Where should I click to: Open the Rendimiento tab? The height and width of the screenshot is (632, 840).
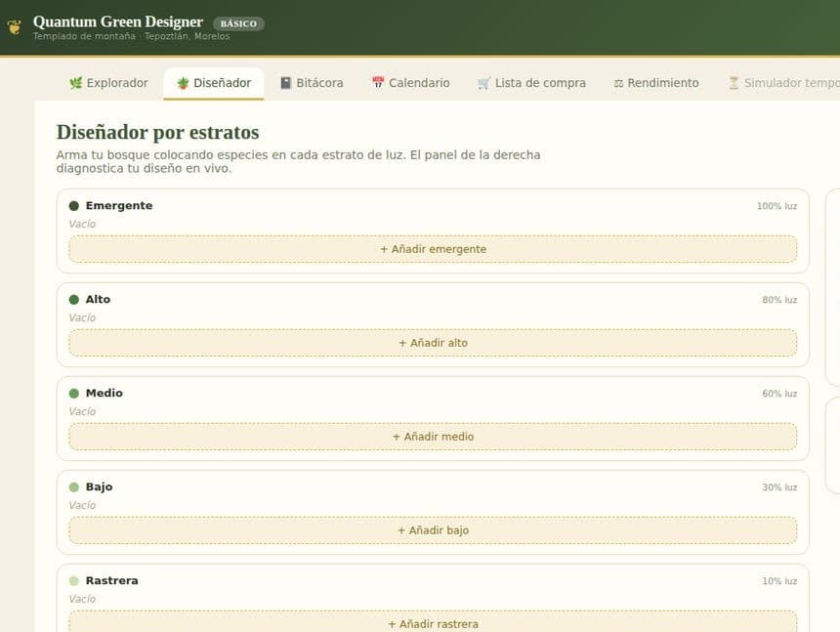656,83
